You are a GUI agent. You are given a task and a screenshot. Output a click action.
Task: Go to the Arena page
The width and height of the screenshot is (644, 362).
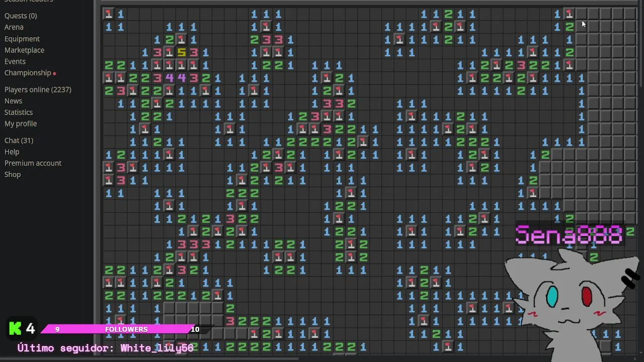(x=14, y=27)
